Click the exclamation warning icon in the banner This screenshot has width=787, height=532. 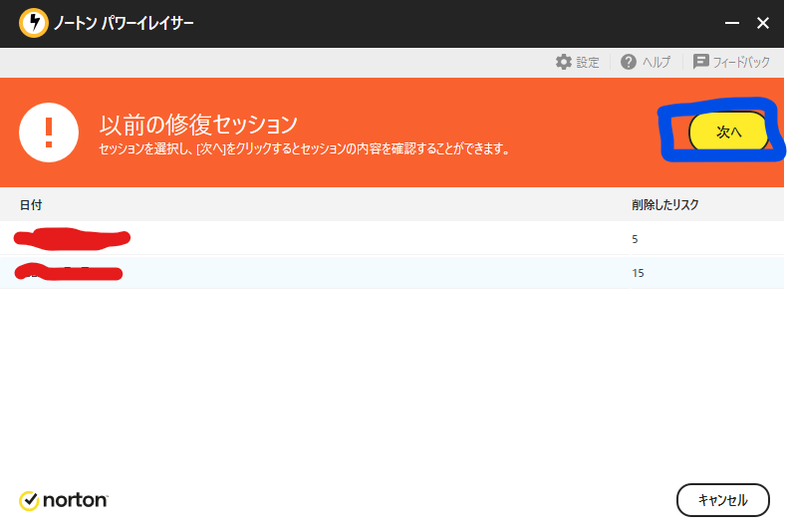[x=49, y=133]
